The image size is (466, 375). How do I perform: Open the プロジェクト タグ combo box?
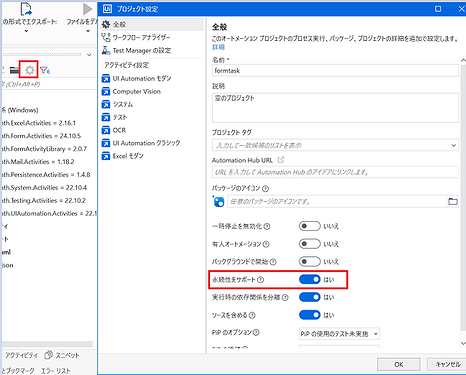(x=335, y=145)
